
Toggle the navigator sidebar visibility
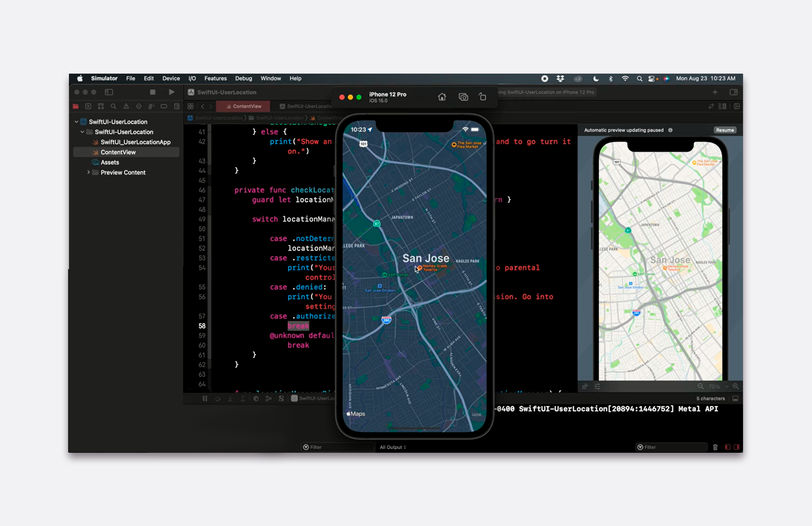[109, 92]
